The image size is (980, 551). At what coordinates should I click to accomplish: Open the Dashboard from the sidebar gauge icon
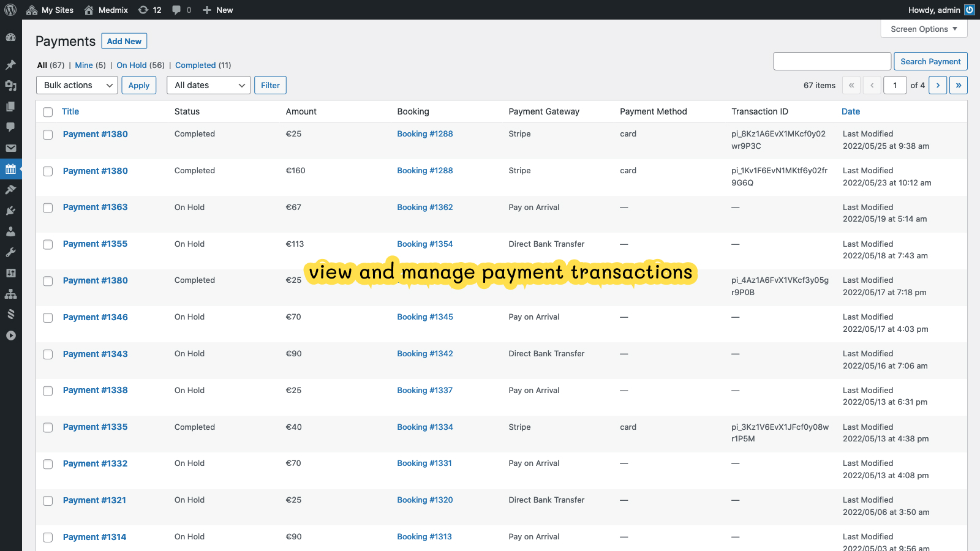pyautogui.click(x=10, y=37)
